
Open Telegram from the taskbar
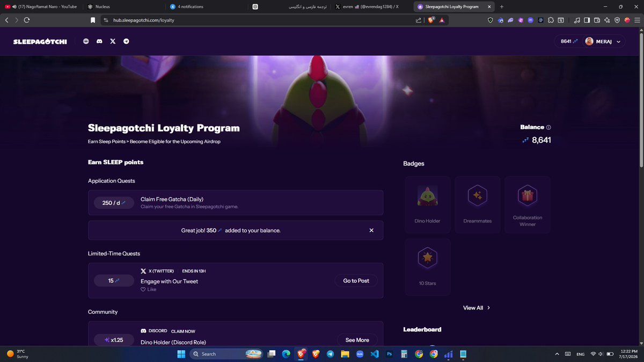click(330, 354)
